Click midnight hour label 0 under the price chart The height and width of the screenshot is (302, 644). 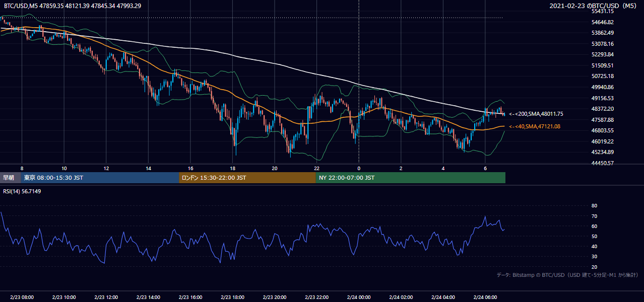pos(358,168)
